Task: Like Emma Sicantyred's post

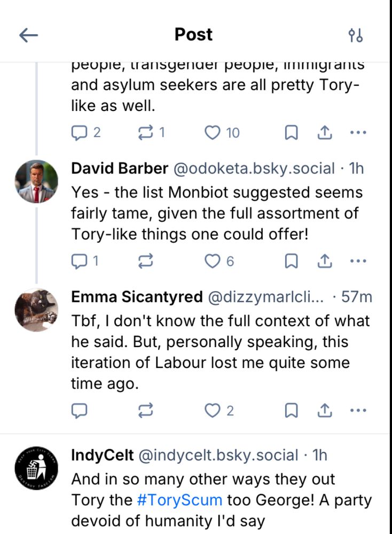Action: point(213,410)
